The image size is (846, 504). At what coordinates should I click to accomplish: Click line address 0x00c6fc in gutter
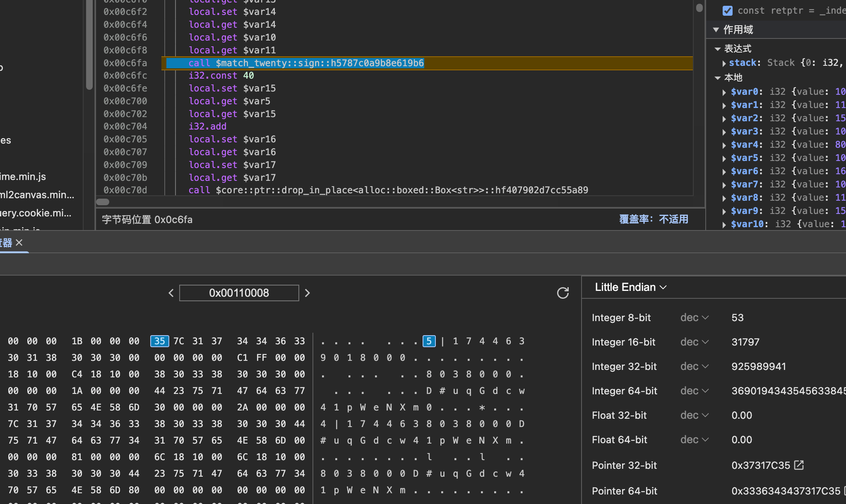click(125, 75)
